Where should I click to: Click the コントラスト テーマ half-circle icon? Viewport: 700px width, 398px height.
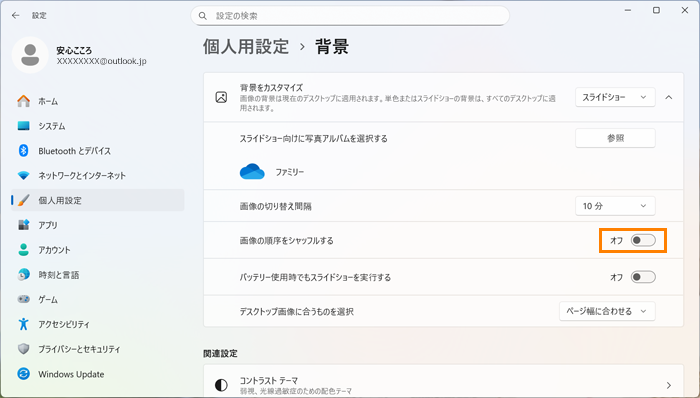(221, 385)
